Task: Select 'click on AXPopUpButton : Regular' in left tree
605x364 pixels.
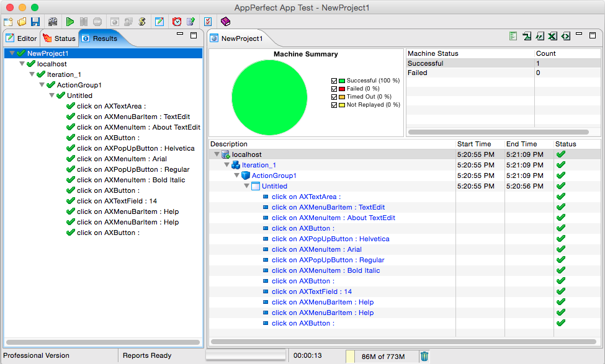Action: pyautogui.click(x=133, y=169)
